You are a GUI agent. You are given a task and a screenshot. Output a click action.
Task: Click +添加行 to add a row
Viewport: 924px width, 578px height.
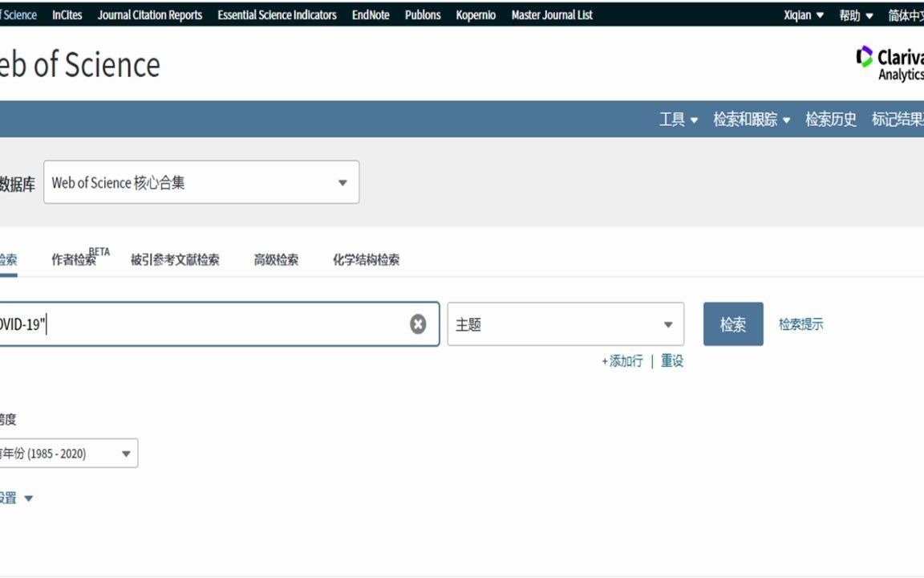coord(622,361)
